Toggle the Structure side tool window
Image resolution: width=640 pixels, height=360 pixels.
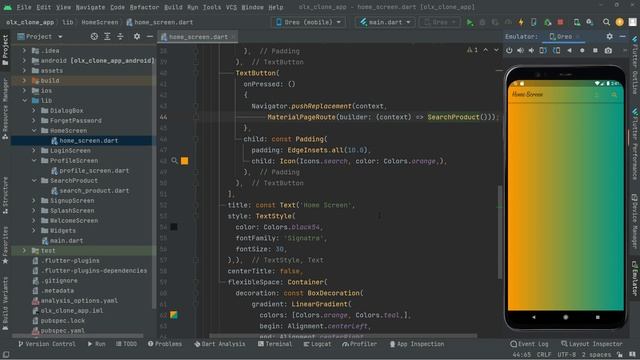point(5,195)
